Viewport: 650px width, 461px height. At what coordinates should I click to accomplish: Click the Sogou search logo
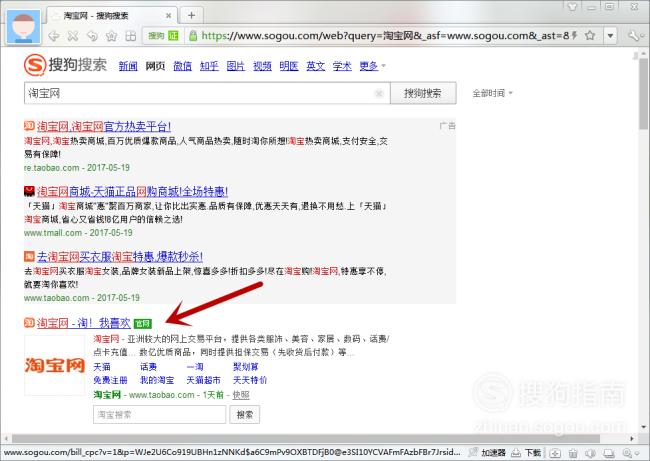[65, 65]
